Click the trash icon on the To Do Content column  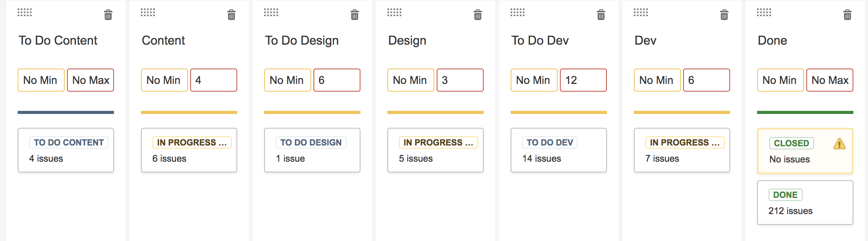pyautogui.click(x=108, y=15)
